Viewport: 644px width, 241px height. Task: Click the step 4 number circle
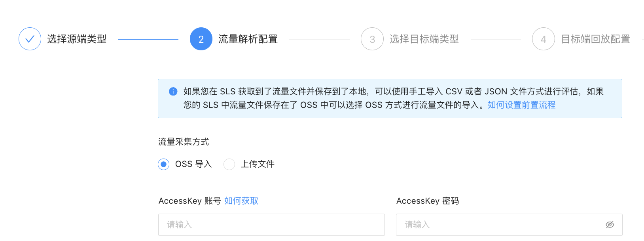coord(544,39)
